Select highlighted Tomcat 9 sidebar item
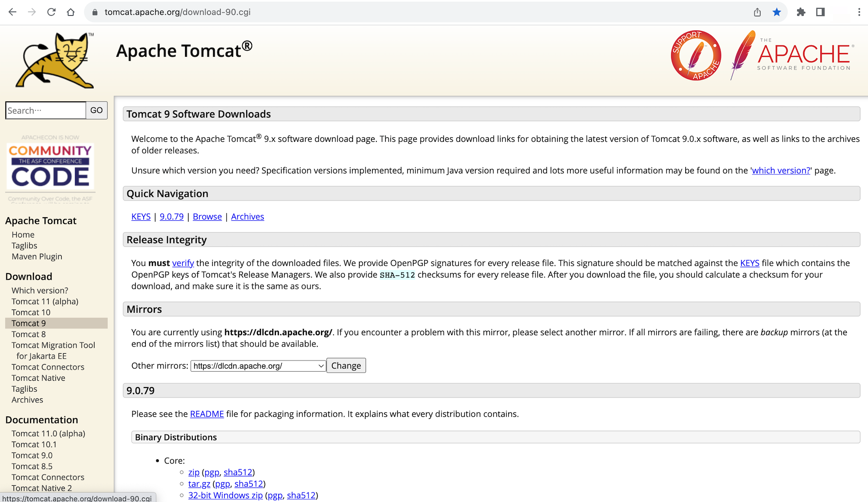 [56, 323]
